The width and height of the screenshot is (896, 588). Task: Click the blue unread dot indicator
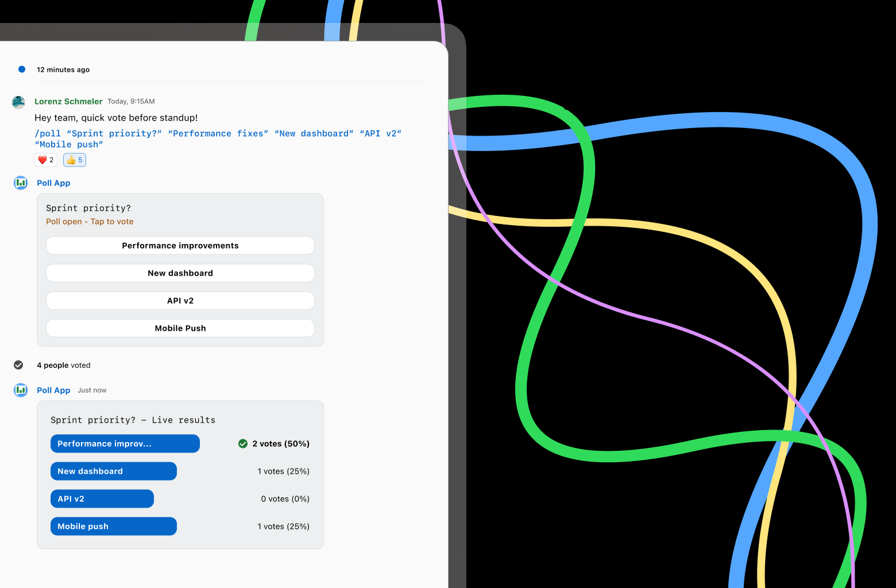click(22, 69)
